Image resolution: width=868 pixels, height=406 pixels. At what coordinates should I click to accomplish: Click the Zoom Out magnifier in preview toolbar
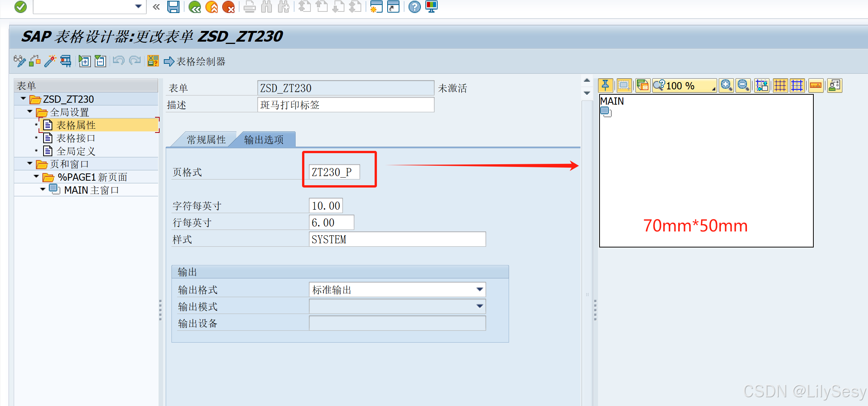click(743, 85)
